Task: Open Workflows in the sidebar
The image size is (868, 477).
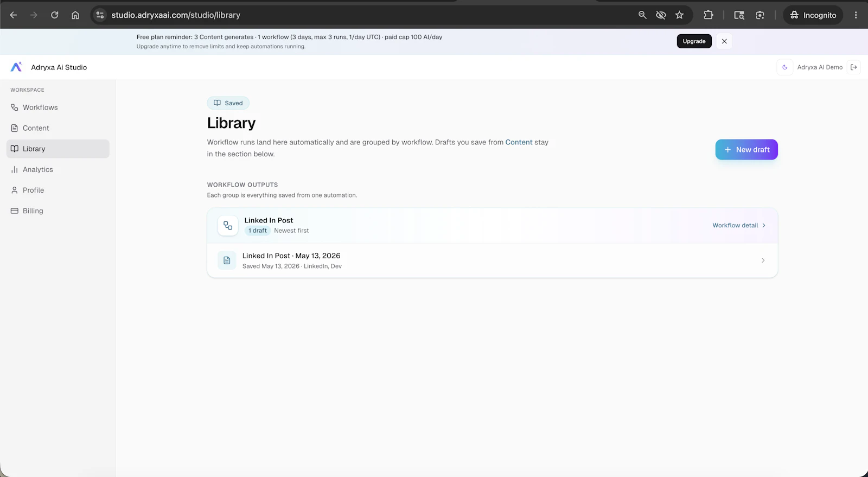Action: tap(58, 107)
